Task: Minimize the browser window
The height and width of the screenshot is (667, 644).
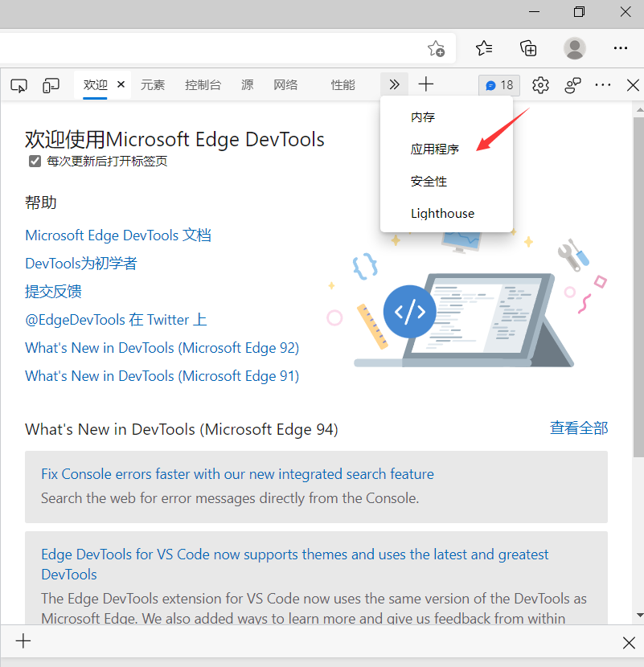Action: click(534, 12)
